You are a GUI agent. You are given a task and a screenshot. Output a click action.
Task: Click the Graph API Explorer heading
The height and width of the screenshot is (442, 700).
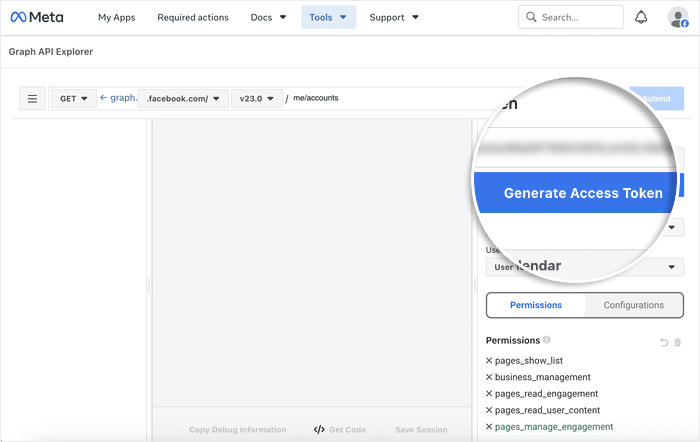[x=50, y=51]
